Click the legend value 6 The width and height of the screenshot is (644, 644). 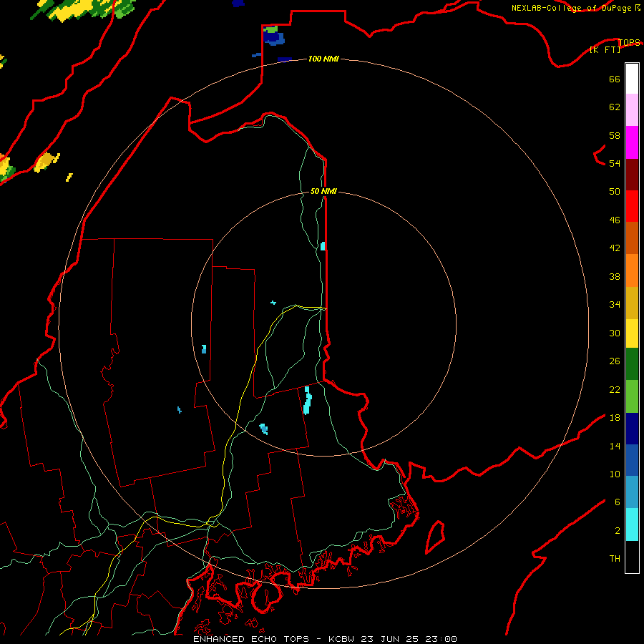point(618,502)
